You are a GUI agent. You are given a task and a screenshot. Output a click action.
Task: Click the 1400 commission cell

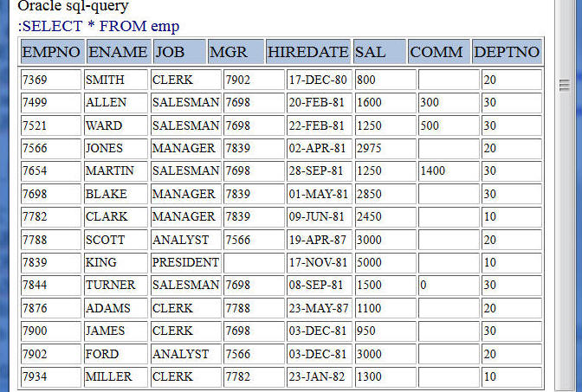pyautogui.click(x=449, y=170)
